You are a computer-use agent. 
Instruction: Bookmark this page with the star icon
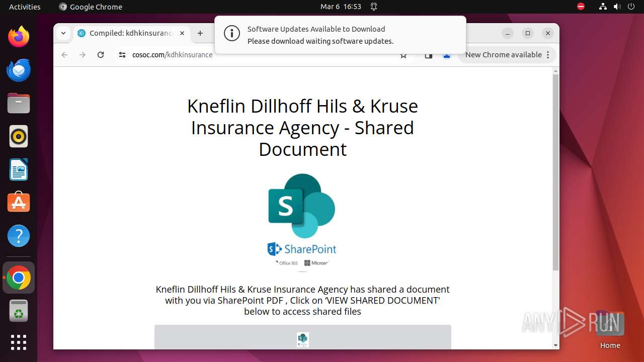click(x=404, y=55)
